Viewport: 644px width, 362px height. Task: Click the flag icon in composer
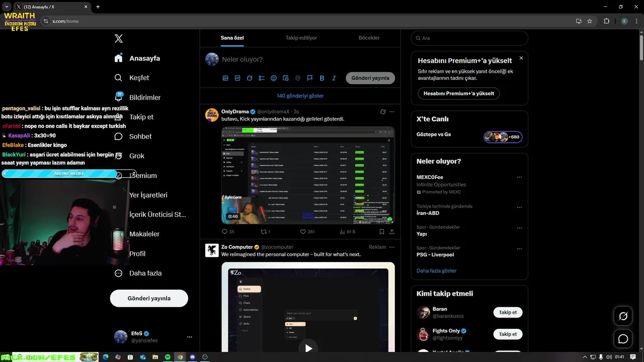click(310, 78)
